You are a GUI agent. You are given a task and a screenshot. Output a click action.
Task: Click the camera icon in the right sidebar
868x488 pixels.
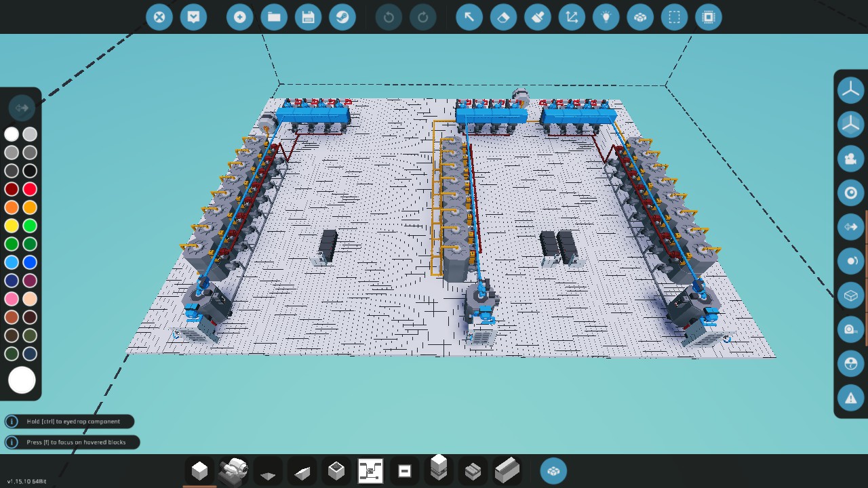point(850,159)
